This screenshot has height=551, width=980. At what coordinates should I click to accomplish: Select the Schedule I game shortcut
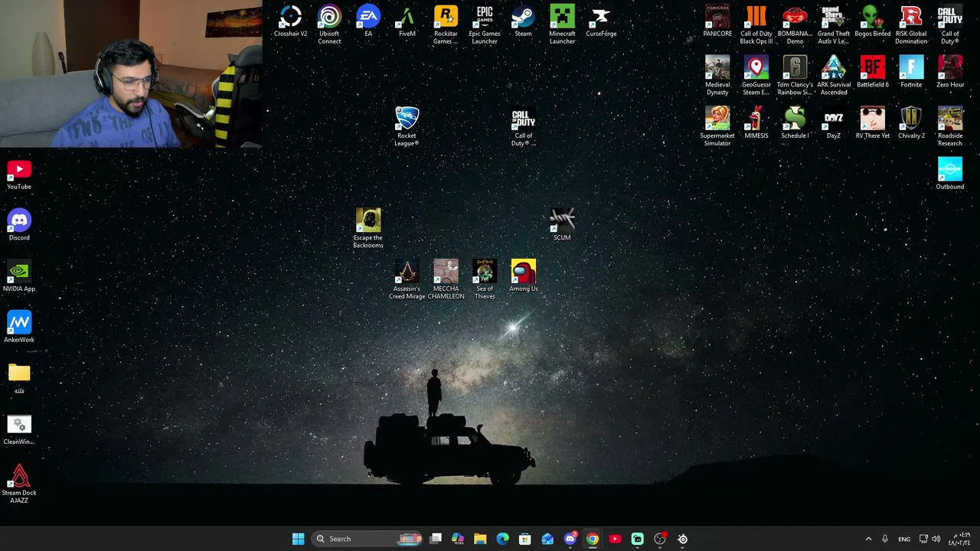795,123
